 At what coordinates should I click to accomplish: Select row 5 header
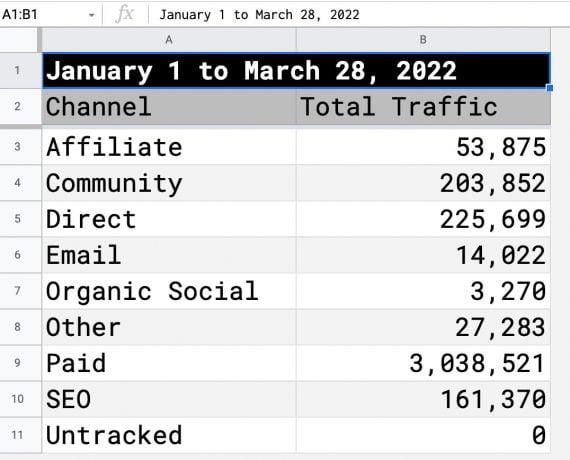tap(17, 219)
